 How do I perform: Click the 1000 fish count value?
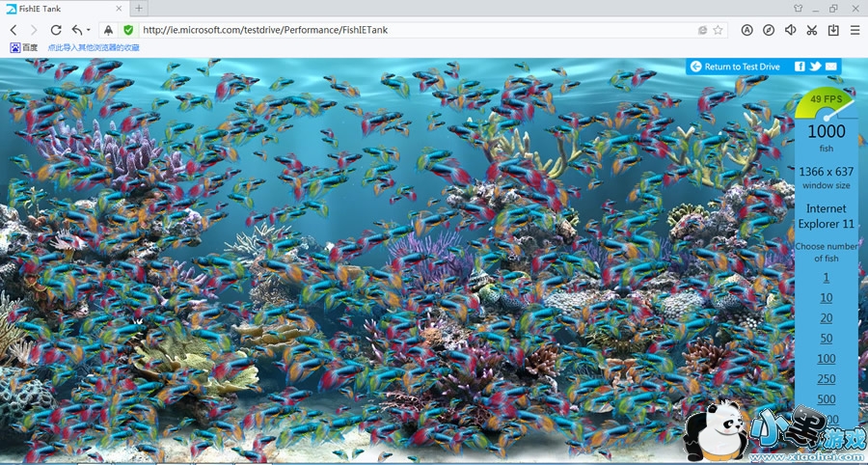[826, 132]
